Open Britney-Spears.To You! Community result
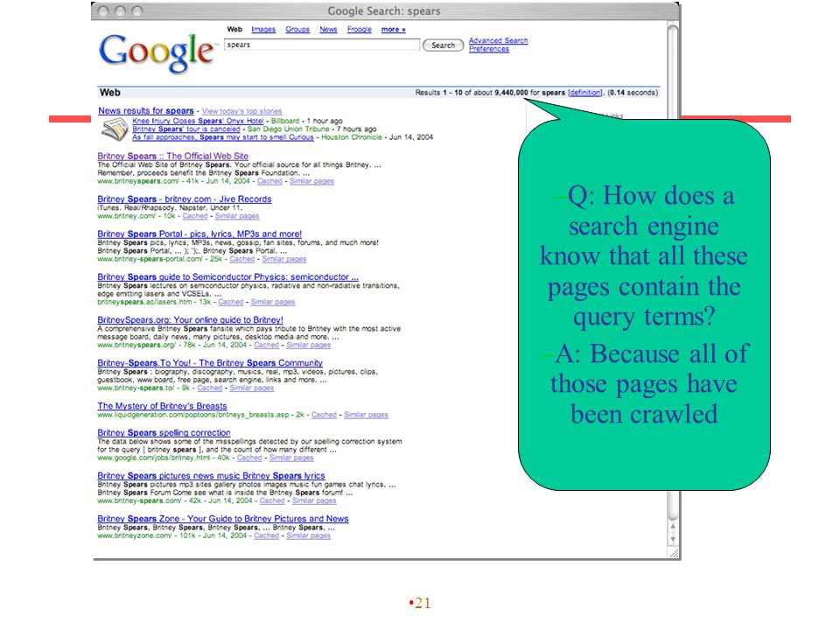840x630 pixels. click(x=210, y=363)
